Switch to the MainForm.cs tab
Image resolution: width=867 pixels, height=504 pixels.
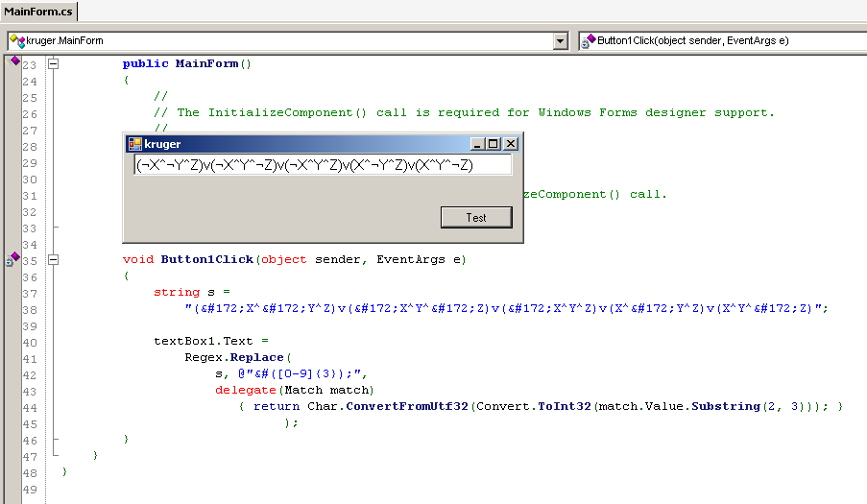click(x=38, y=11)
